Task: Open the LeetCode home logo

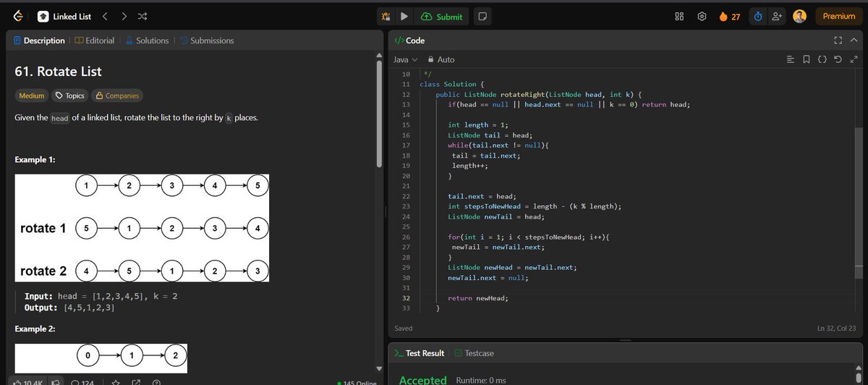Action: [x=19, y=16]
